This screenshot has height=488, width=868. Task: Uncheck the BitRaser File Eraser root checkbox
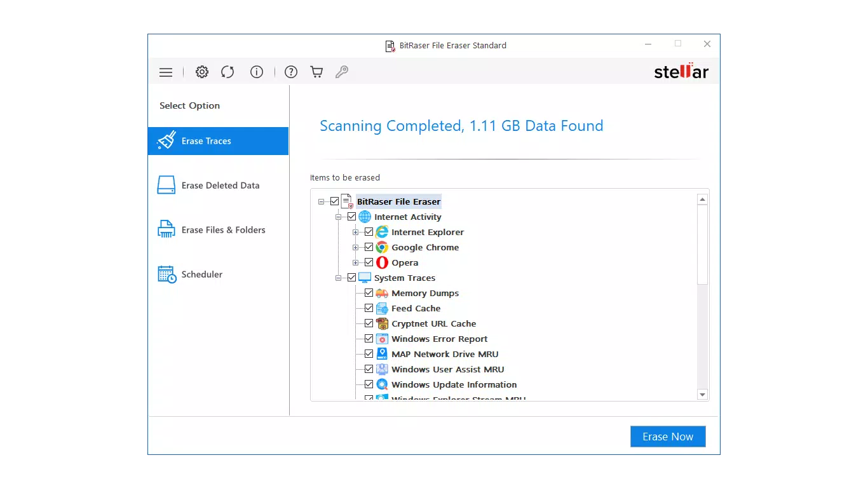click(335, 201)
